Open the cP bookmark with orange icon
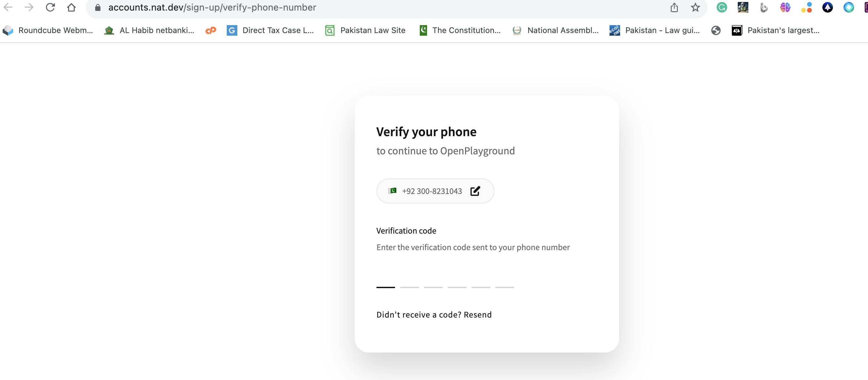868x380 pixels. coord(211,30)
